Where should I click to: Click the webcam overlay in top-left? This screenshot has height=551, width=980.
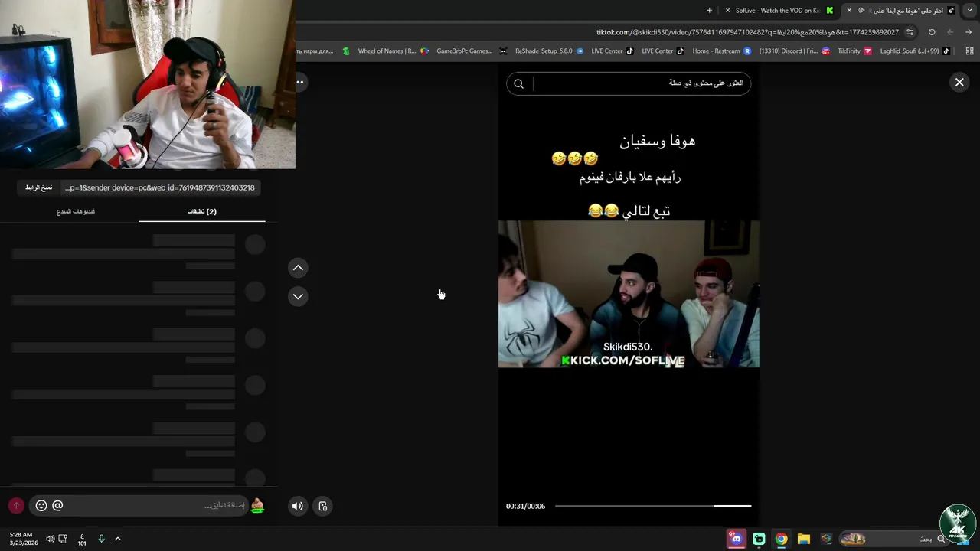click(x=148, y=84)
